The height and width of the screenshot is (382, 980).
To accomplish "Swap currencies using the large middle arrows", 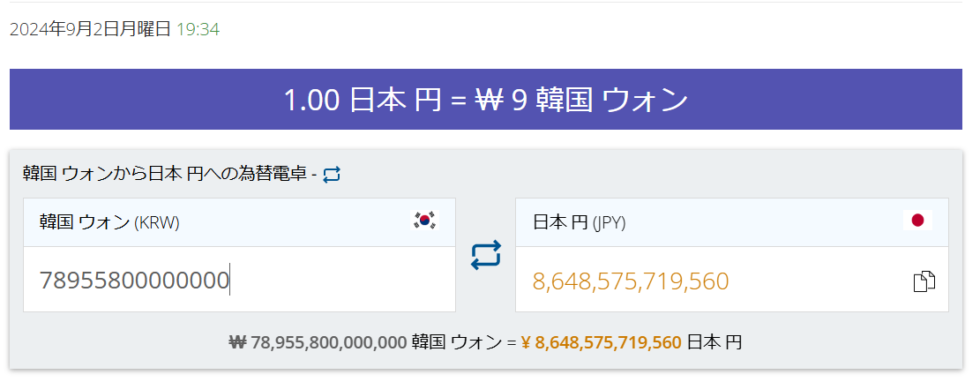I will point(485,255).
